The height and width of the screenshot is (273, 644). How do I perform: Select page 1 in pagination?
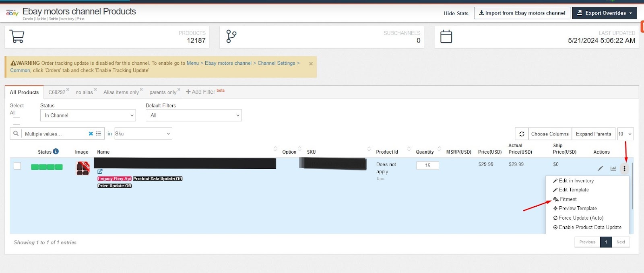[x=606, y=242]
